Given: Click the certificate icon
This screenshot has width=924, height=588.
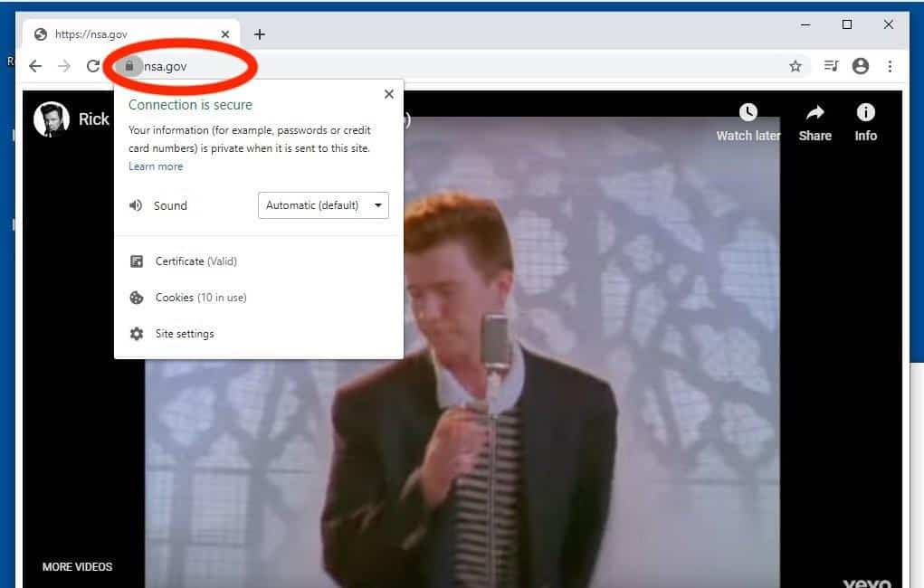Looking at the screenshot, I should tap(136, 261).
